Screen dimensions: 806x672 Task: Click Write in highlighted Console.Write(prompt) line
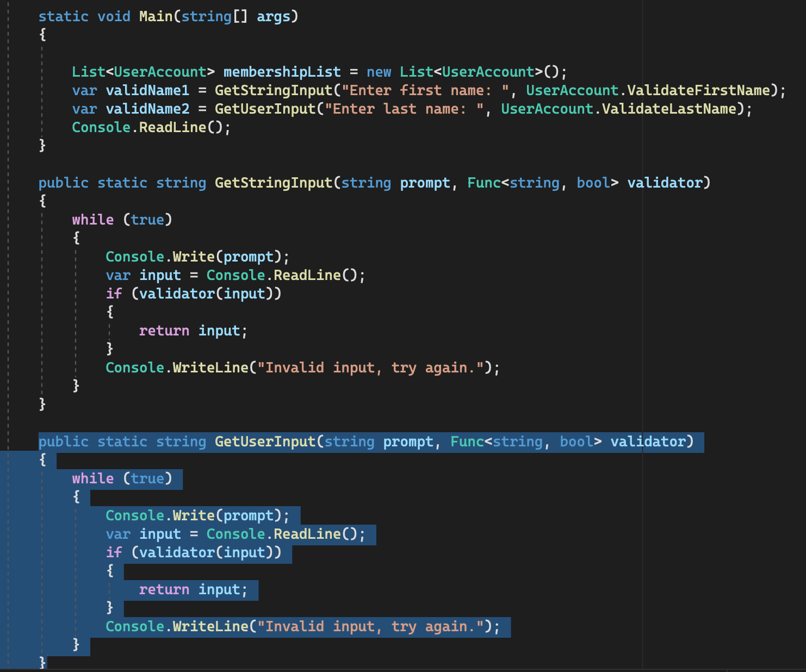(194, 515)
